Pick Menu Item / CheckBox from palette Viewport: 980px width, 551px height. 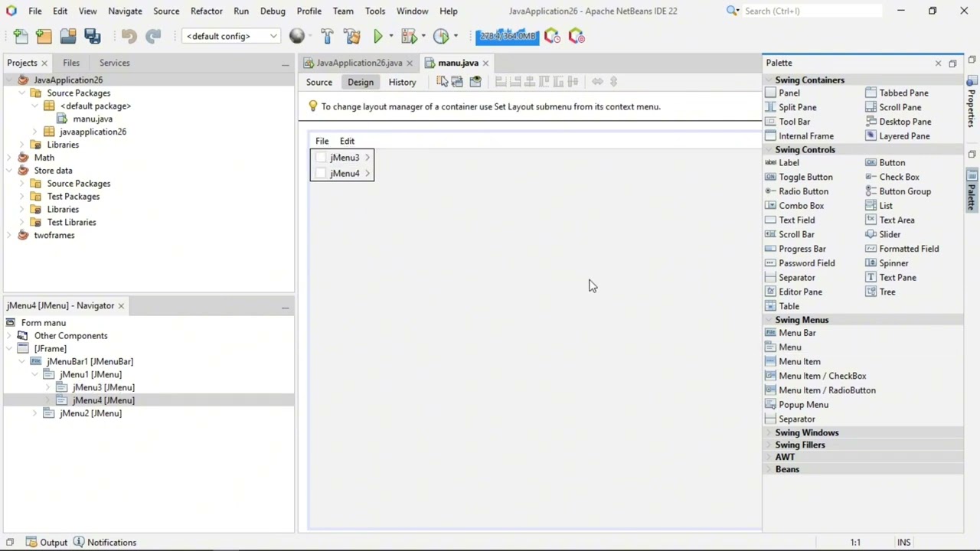[x=822, y=376]
